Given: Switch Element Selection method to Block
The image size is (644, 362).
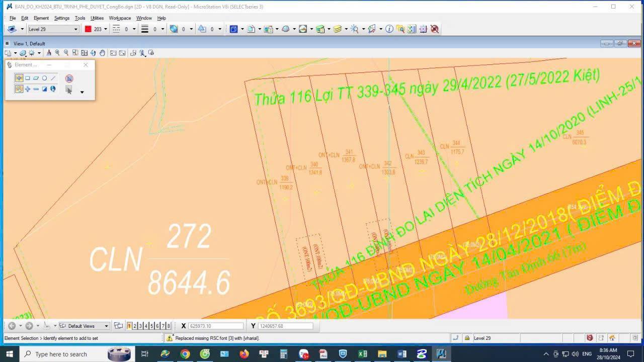Looking at the screenshot, I should click(28, 78).
